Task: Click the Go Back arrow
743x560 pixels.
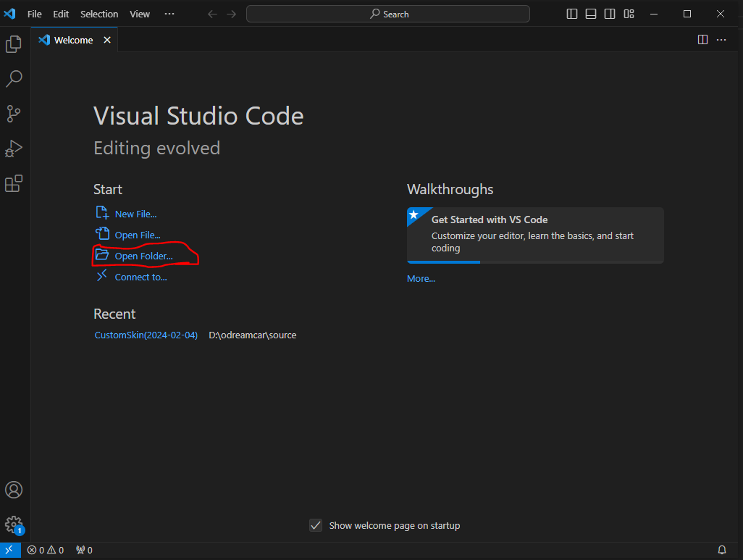Action: tap(212, 14)
